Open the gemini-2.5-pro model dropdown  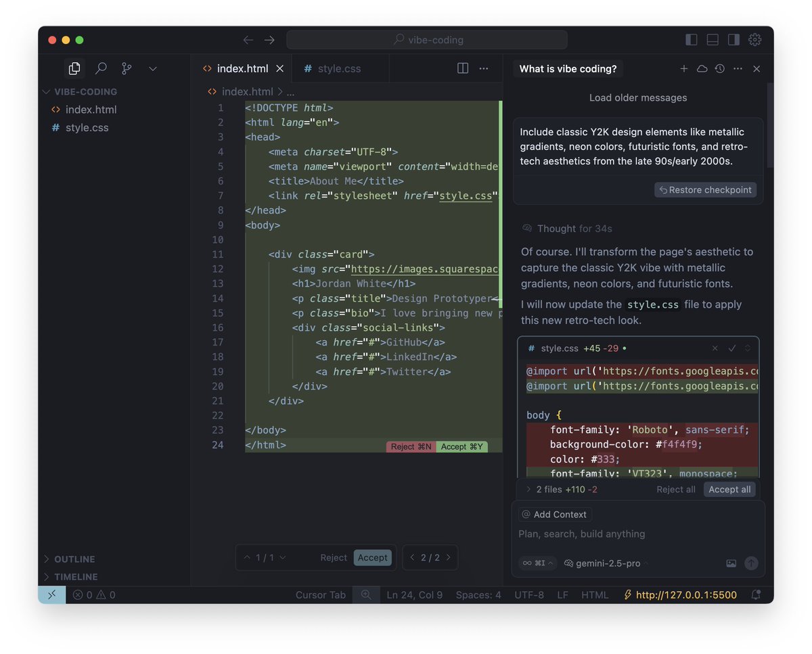[x=606, y=563]
